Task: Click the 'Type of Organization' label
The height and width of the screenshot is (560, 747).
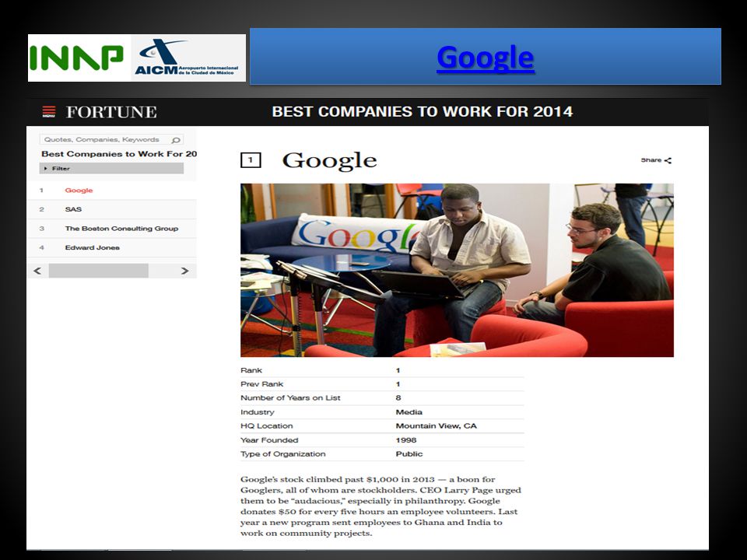Action: click(283, 454)
